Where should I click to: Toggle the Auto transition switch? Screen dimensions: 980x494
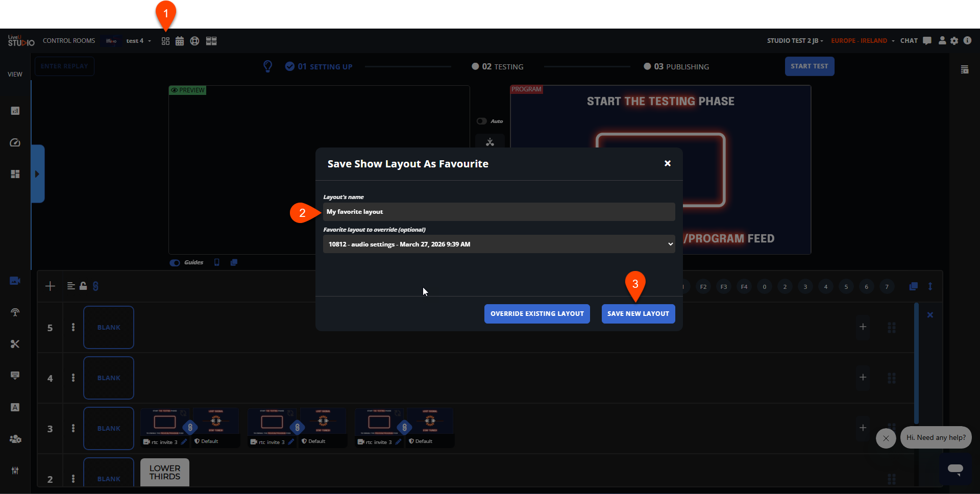[481, 121]
